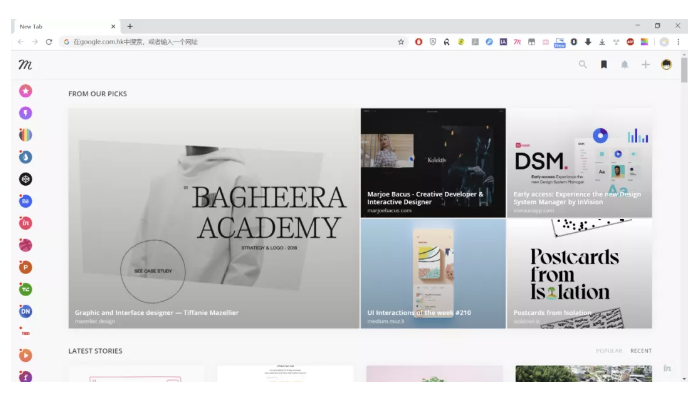Open Marjoe Bacus Creative Developer card
Screen dimensions: 696x396
coord(433,162)
